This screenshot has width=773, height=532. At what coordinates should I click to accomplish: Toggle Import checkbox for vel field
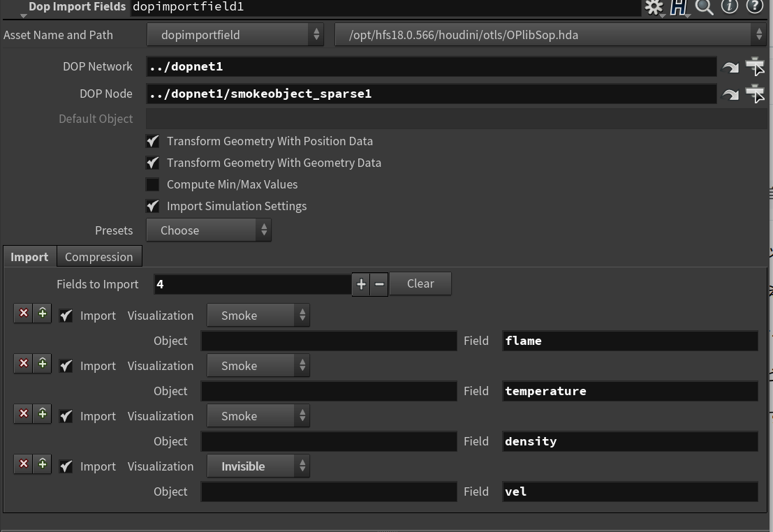coord(66,466)
